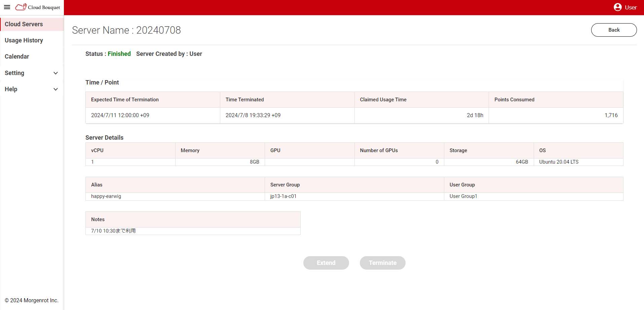Viewport: 644px width, 310px height.
Task: Click the server group jp13-1a-c01
Action: [283, 196]
